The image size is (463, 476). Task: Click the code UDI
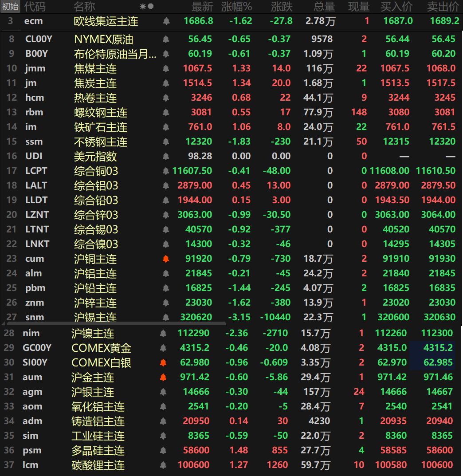coord(34,156)
